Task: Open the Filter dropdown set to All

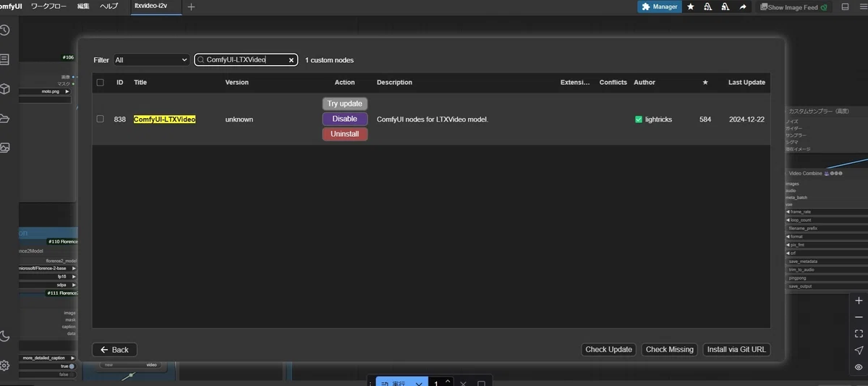Action: [151, 60]
